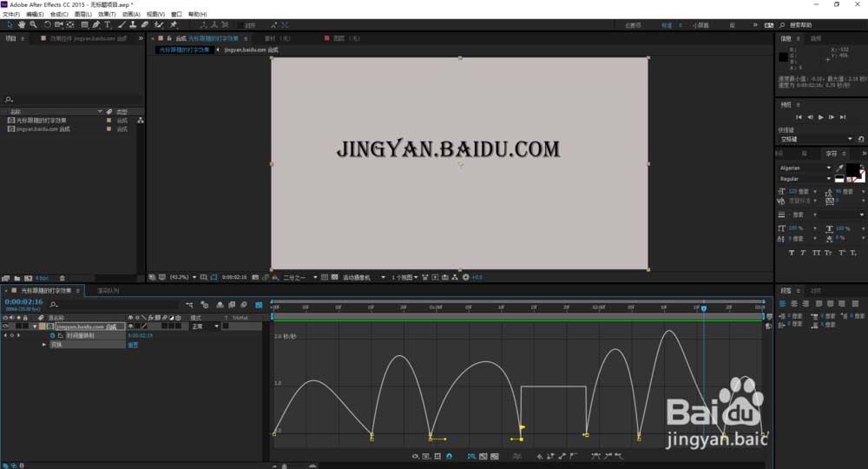This screenshot has width=868, height=469.
Task: Select the Unified Camera tool
Action: point(59,25)
